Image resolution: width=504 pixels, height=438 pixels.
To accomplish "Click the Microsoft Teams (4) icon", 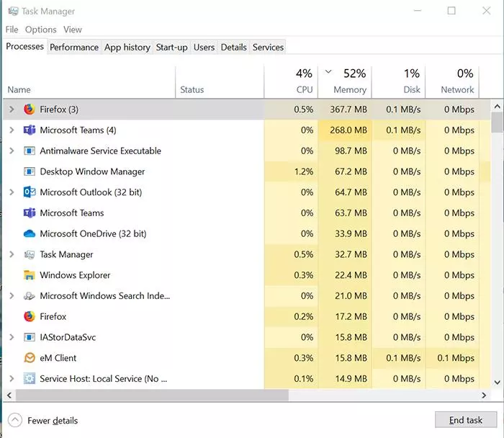I will [x=30, y=130].
